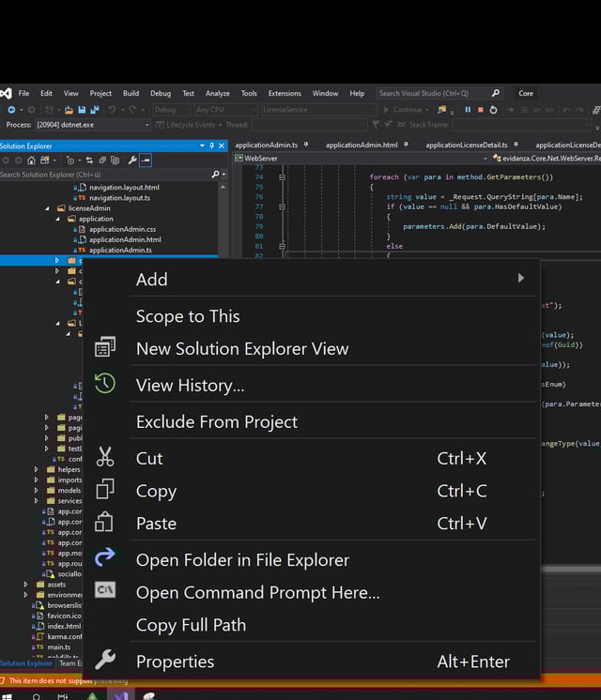601x700 pixels.
Task: Click the command prompt icon
Action: click(x=105, y=590)
